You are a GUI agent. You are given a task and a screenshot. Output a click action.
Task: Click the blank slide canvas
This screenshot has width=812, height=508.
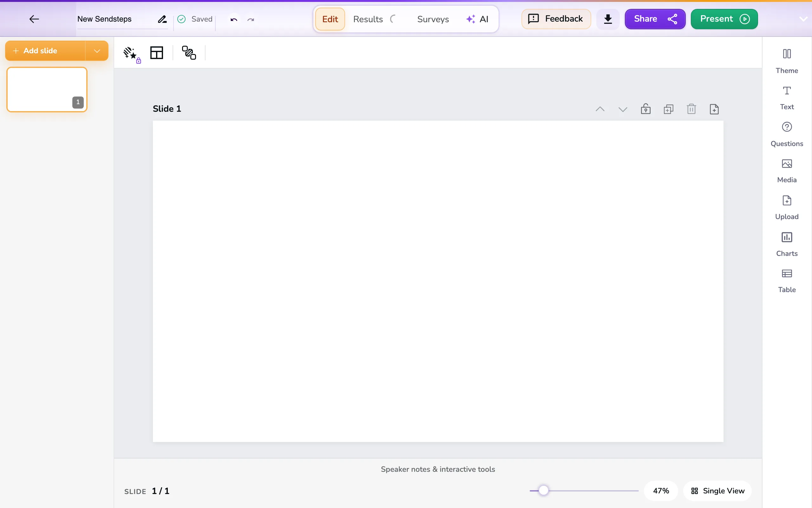[x=438, y=281]
